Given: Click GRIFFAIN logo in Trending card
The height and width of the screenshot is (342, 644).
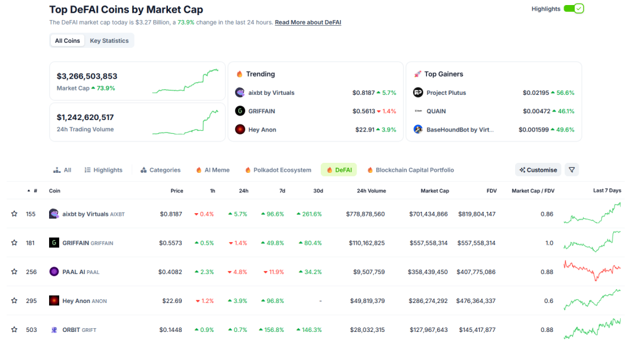Looking at the screenshot, I should [x=240, y=111].
